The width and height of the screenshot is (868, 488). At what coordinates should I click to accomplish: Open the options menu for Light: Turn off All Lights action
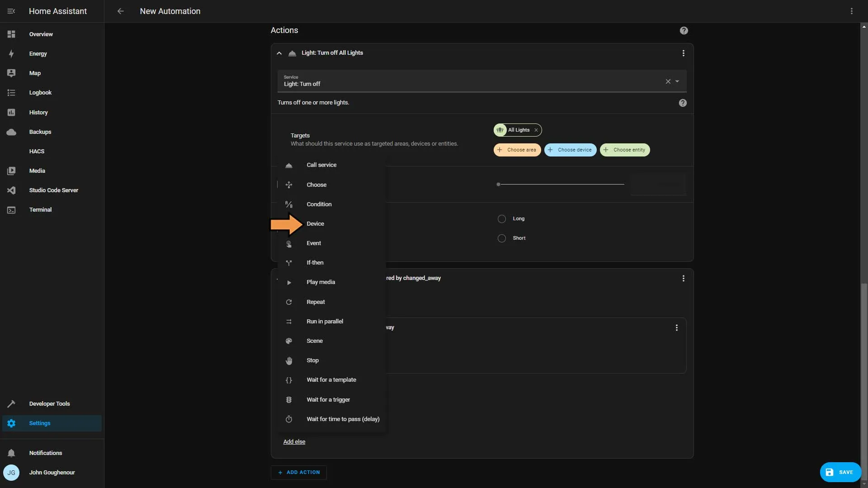tap(683, 53)
